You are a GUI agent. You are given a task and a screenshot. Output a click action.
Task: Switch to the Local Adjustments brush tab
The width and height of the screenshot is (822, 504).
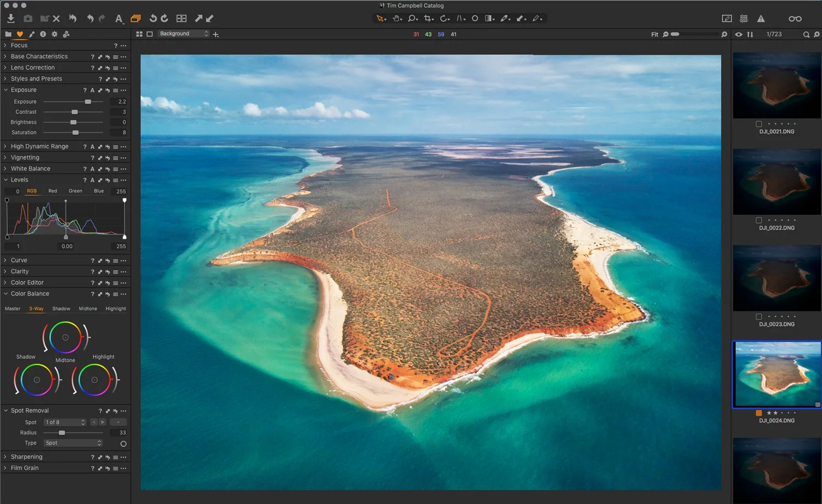click(31, 34)
